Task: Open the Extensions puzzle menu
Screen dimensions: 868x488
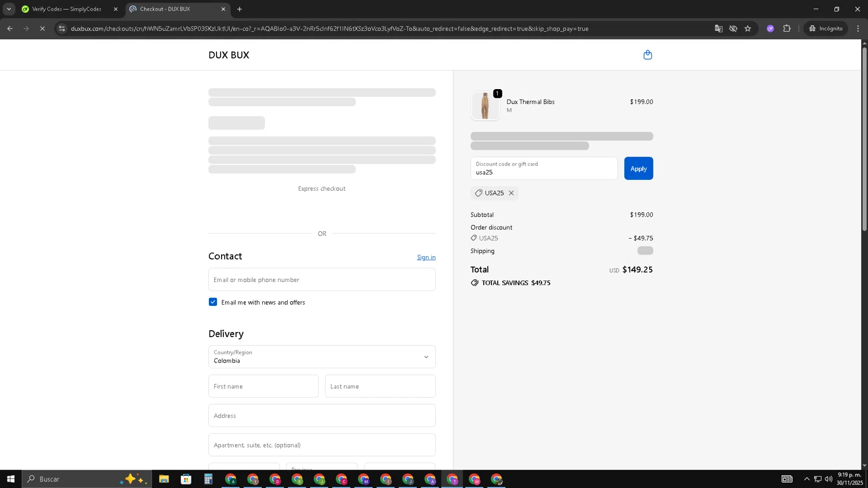Action: (x=786, y=28)
